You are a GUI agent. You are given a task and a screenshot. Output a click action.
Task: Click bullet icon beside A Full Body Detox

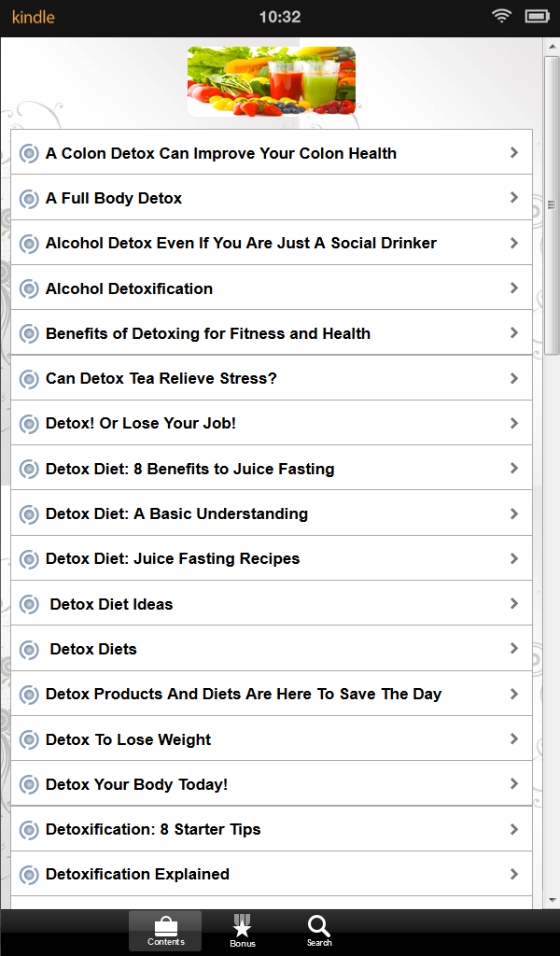tap(29, 199)
